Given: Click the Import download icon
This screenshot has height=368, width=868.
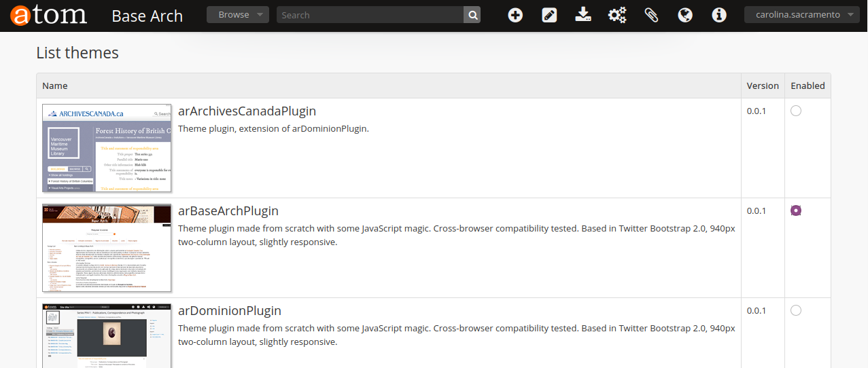Looking at the screenshot, I should click(x=583, y=15).
